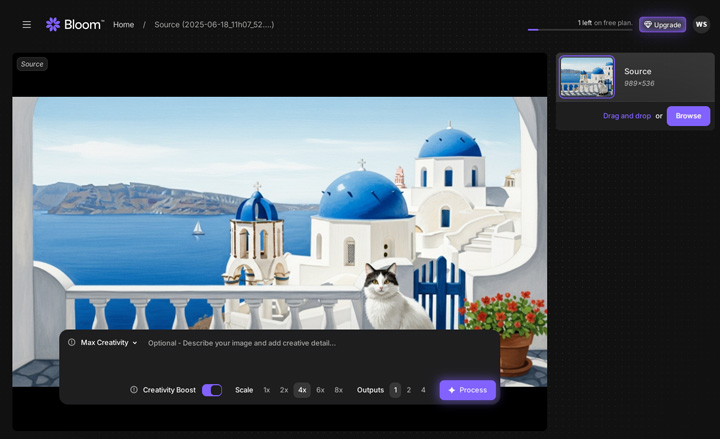Click the free plan usage progress bar

pyautogui.click(x=579, y=30)
